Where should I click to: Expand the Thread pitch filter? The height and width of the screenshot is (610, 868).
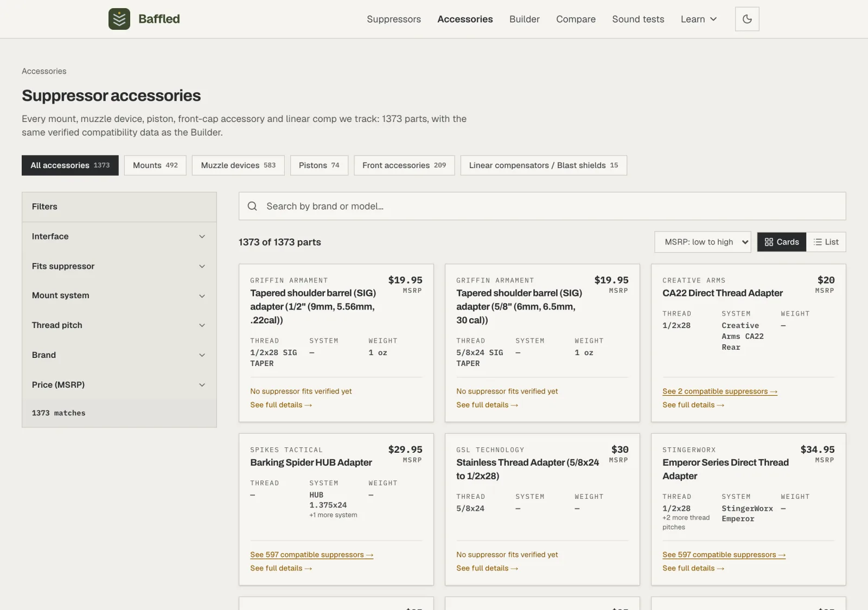[x=119, y=325]
